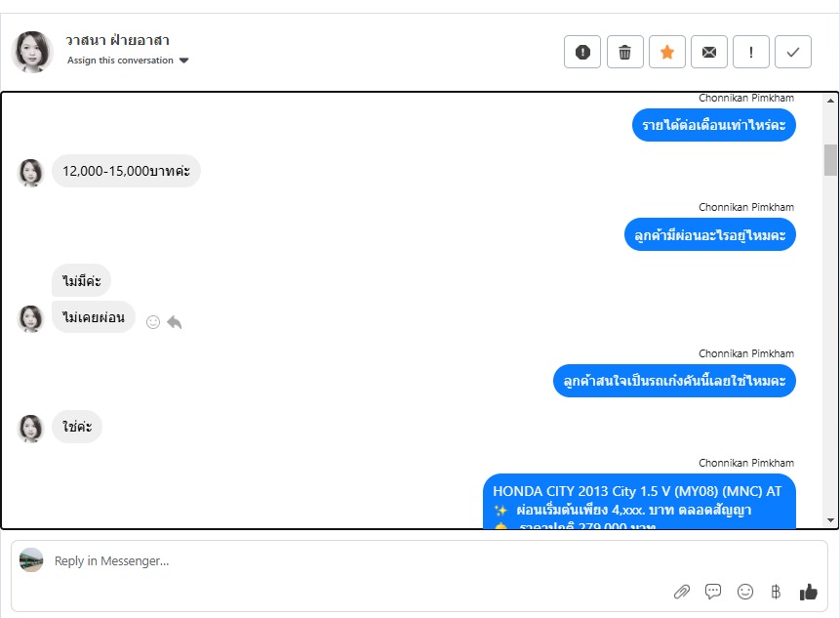React to the ไม่เคยผ่อน message with smiley
The width and height of the screenshot is (840, 618).
point(153,322)
